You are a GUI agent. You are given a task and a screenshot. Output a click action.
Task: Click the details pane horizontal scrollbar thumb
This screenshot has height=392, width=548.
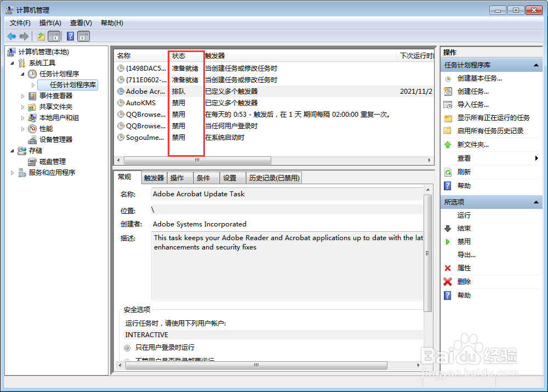pos(256,366)
